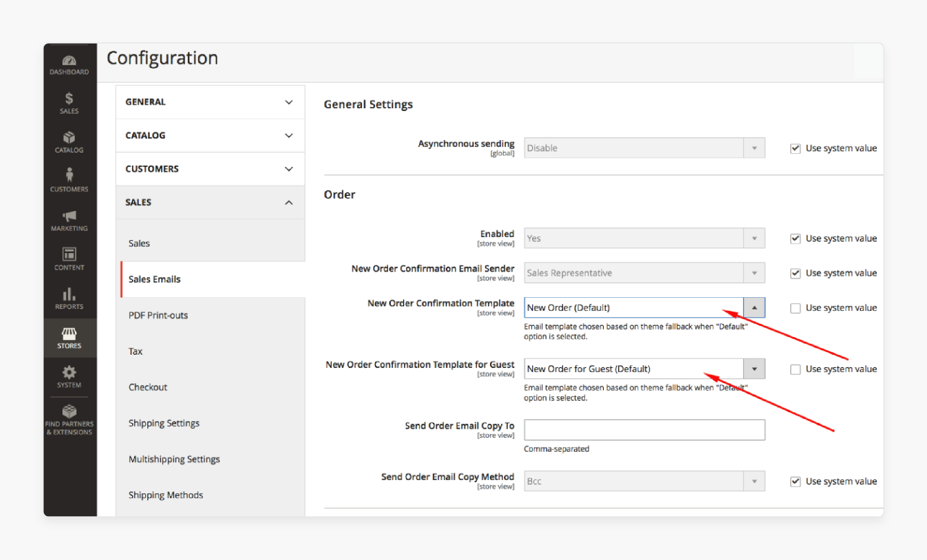This screenshot has height=560, width=927.
Task: Check Use system value for New Order Confirmation Template
Action: click(795, 308)
